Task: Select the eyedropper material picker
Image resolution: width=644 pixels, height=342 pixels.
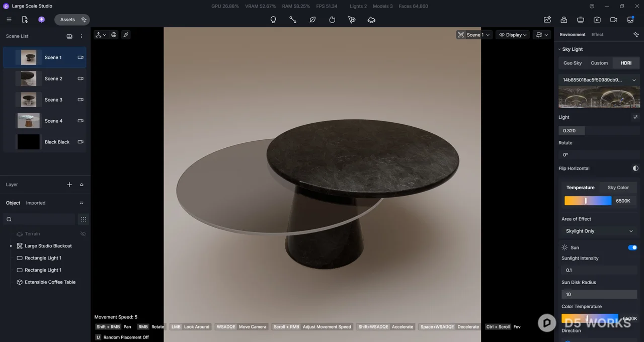Action: 126,35
